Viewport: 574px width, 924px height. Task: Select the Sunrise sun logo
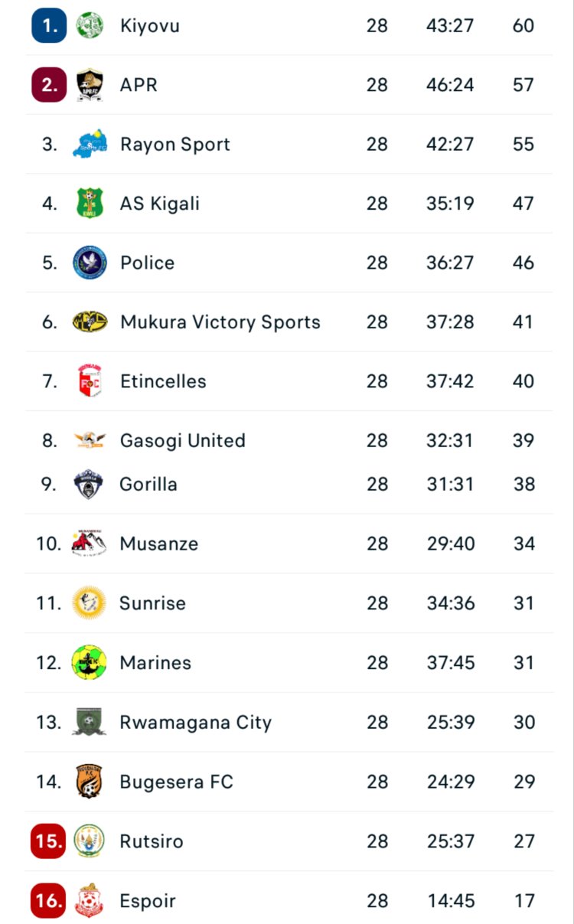click(x=90, y=603)
